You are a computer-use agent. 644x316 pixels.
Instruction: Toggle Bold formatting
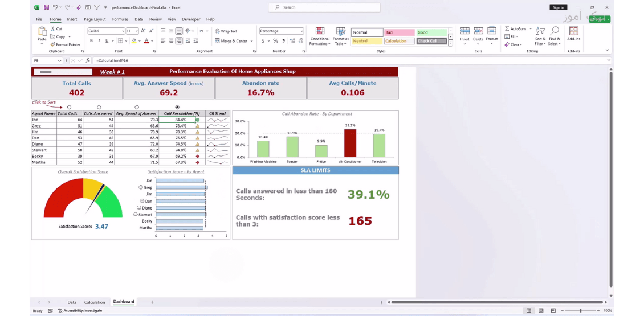[92, 40]
